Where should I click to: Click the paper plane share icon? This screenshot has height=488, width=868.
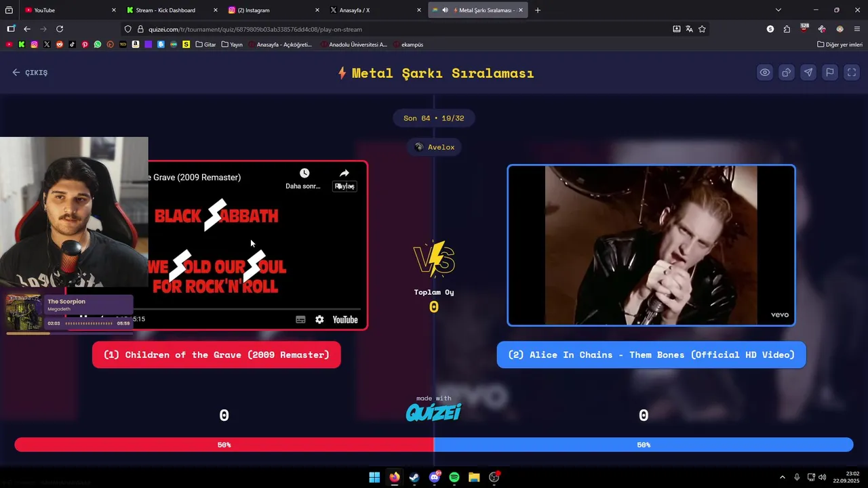[808, 73]
